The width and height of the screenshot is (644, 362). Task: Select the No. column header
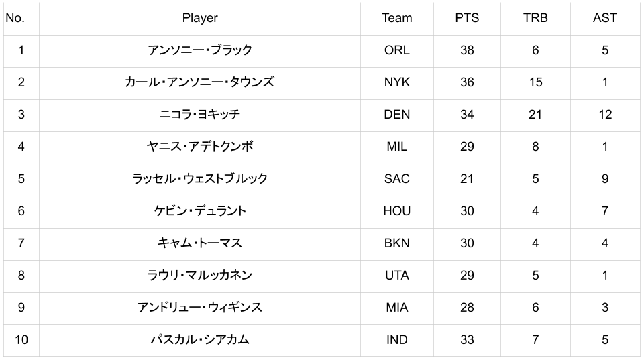pos(15,18)
